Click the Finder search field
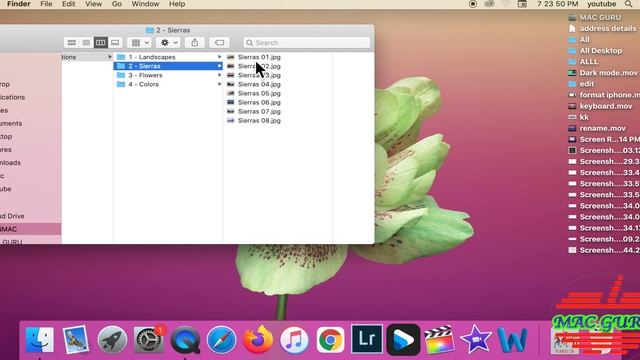Viewport: 640px width, 360px height. tap(307, 42)
